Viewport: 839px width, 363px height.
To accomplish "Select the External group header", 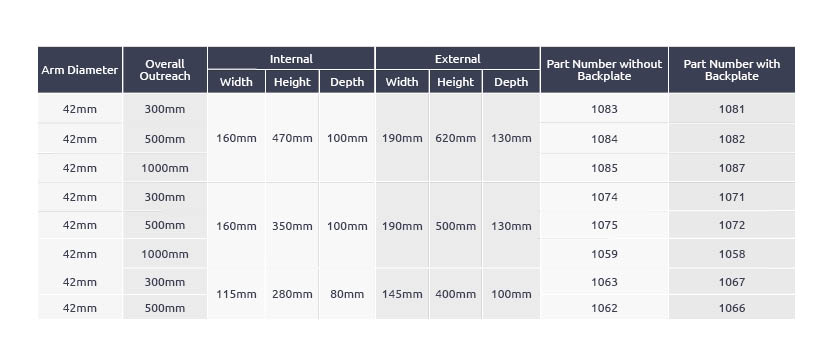I will pos(457,58).
